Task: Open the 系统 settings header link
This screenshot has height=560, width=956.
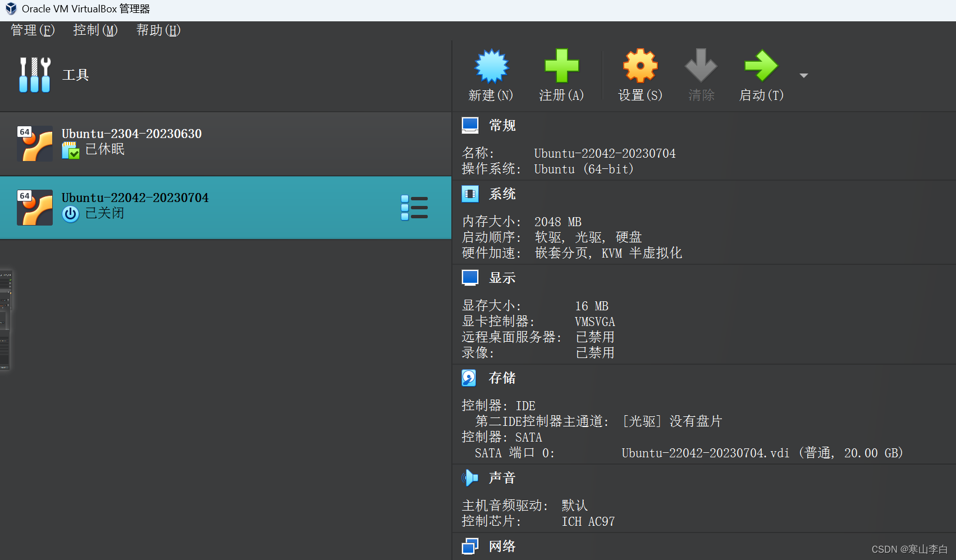Action: [502, 194]
